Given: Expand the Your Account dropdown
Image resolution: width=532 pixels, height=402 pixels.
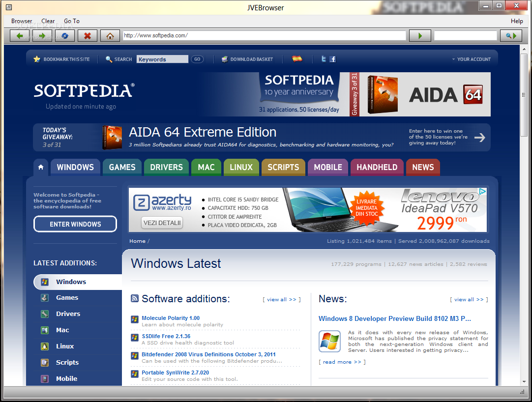Looking at the screenshot, I should point(472,59).
